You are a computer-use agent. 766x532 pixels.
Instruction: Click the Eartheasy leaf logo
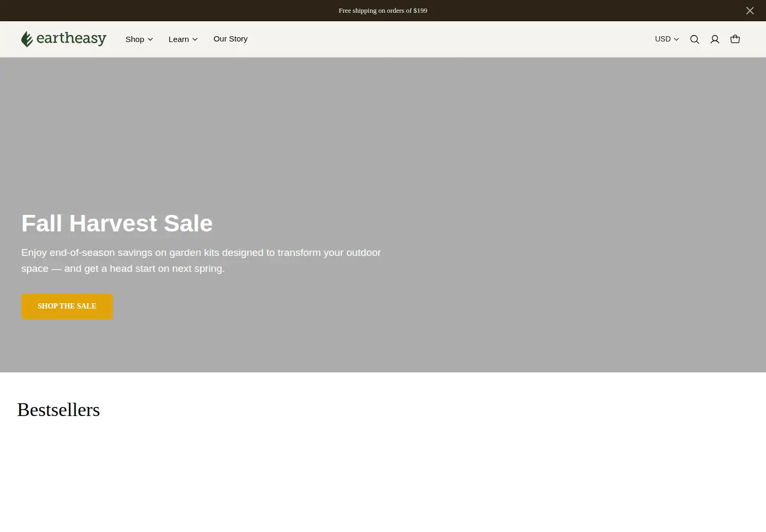[64, 39]
